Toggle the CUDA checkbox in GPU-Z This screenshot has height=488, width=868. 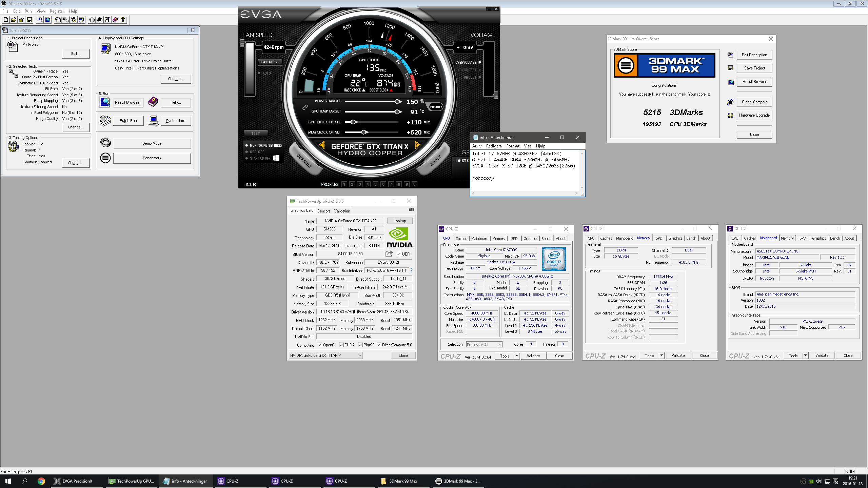(341, 345)
